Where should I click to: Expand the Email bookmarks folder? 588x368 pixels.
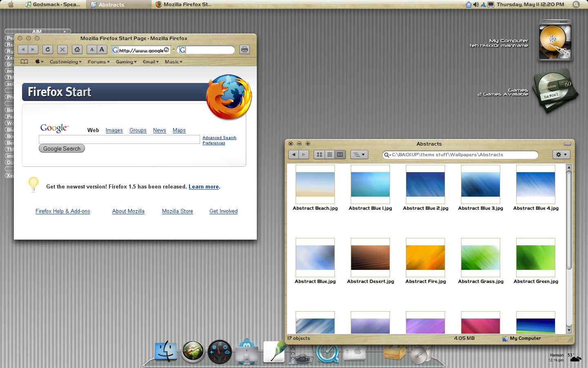[x=151, y=62]
